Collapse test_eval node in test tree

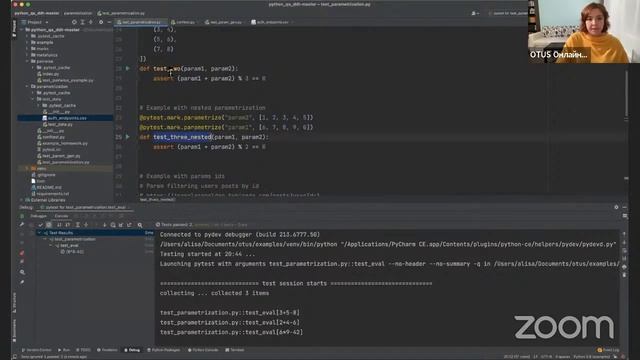click(x=51, y=245)
